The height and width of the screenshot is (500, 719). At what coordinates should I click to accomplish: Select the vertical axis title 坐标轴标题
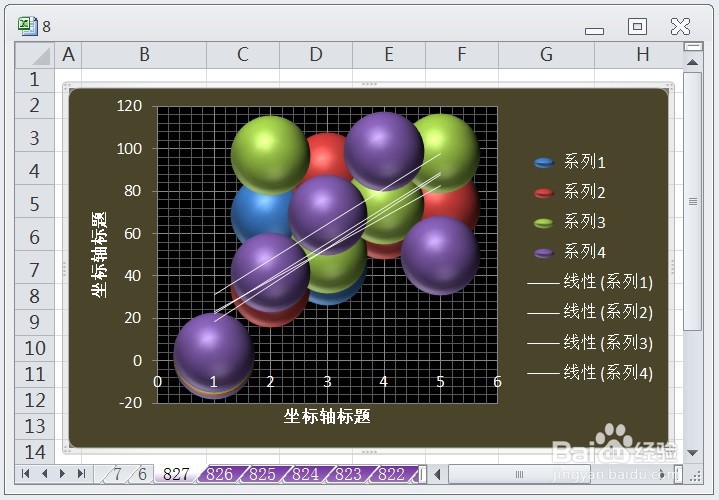[x=100, y=255]
